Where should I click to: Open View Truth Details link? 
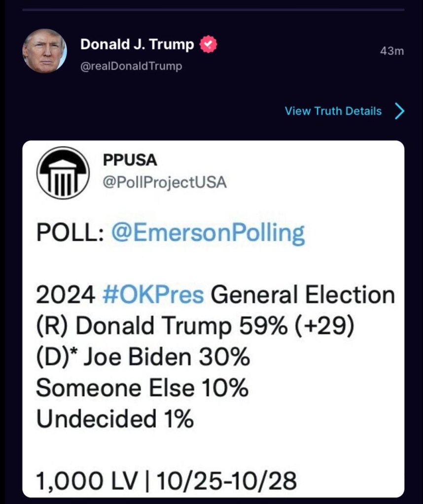(x=333, y=111)
